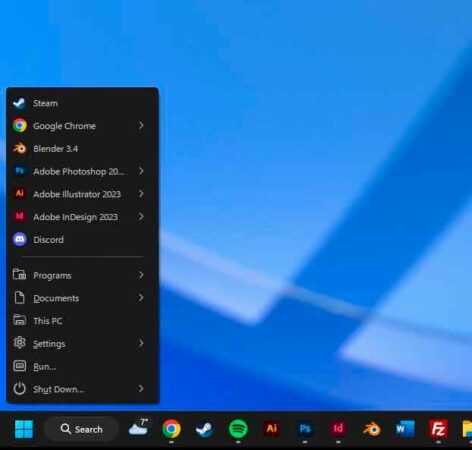Click the Discord icon in the start menu

click(x=20, y=239)
